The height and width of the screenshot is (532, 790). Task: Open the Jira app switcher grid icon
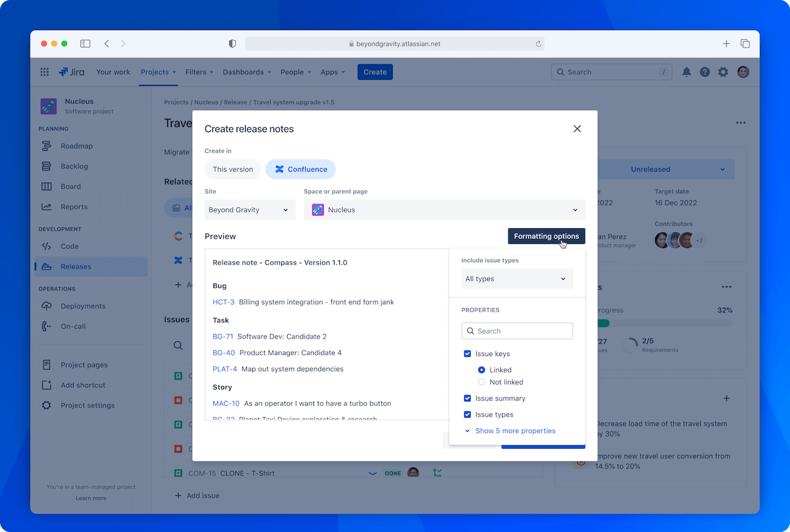coord(44,72)
